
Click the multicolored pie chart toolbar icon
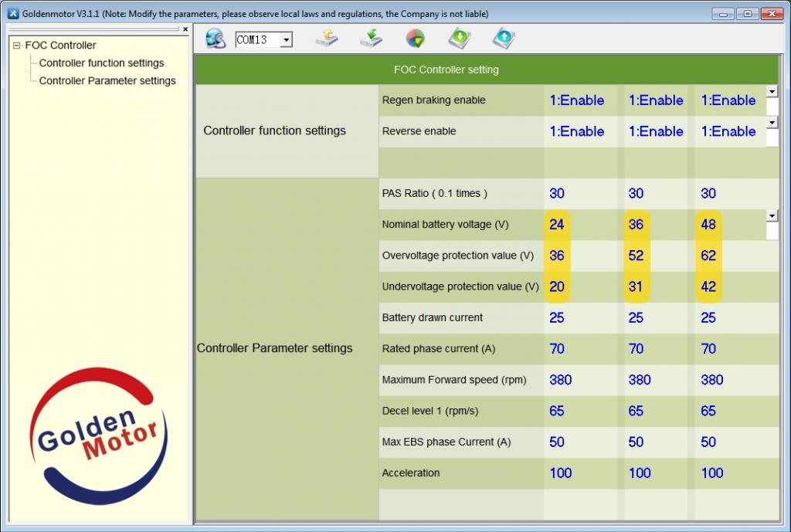coord(415,39)
